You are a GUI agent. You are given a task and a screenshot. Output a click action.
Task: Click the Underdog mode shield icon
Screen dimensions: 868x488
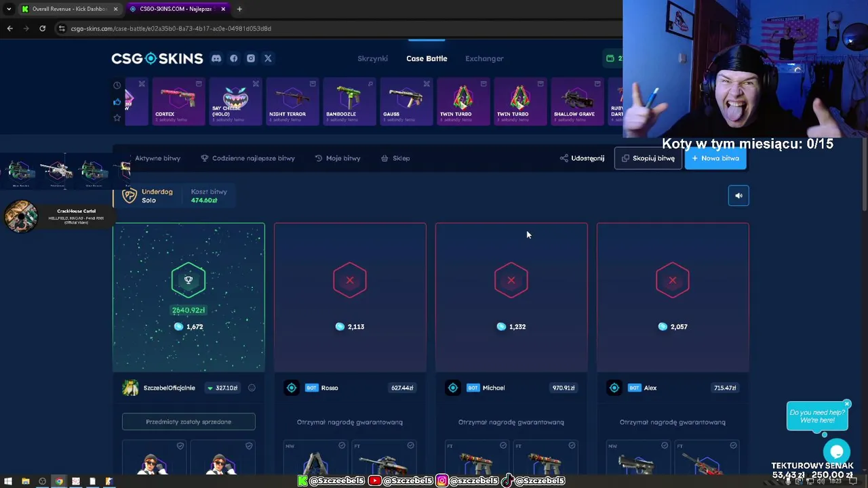(x=129, y=196)
